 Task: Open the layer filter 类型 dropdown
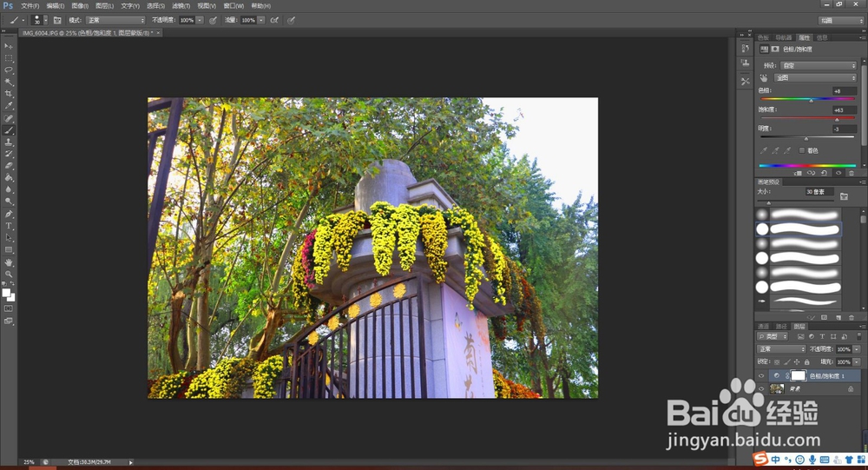[773, 336]
